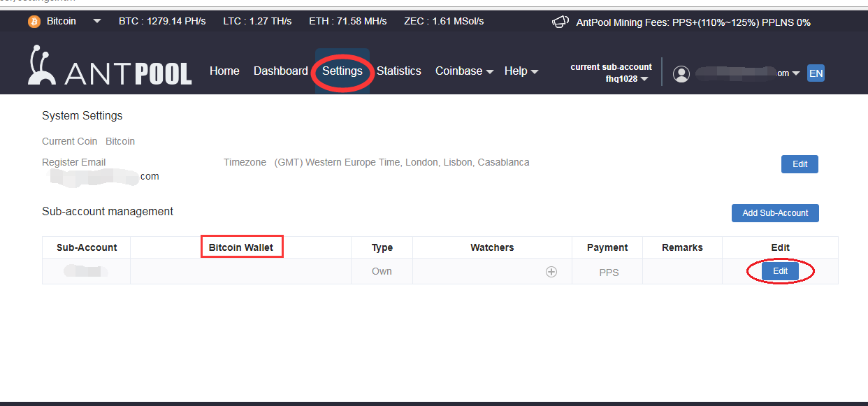868x406 pixels.
Task: Click the BTC 1279.14 PH/s hashrate text
Action: coord(162,22)
